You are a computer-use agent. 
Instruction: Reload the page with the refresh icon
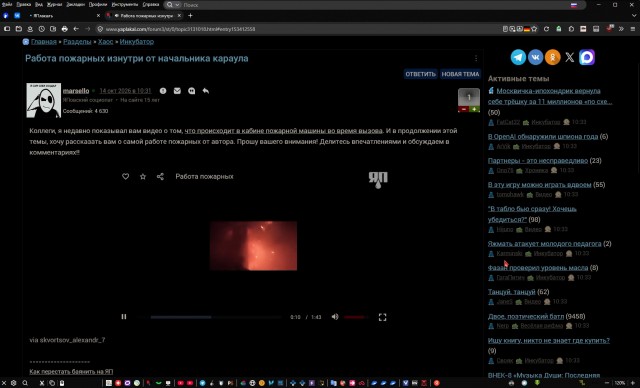click(546, 29)
